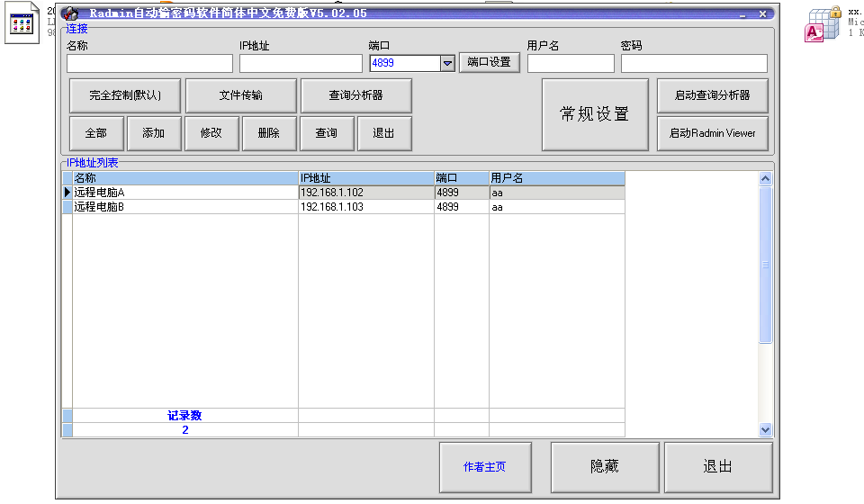Close the Radmin window with the X button
Viewport: 864px width, 504px height.
[762, 13]
